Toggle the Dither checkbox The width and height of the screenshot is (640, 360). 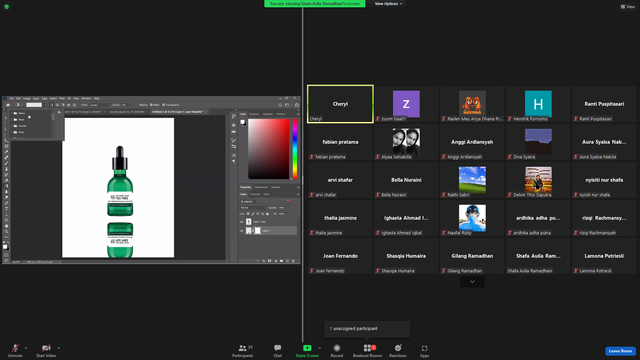pos(151,105)
